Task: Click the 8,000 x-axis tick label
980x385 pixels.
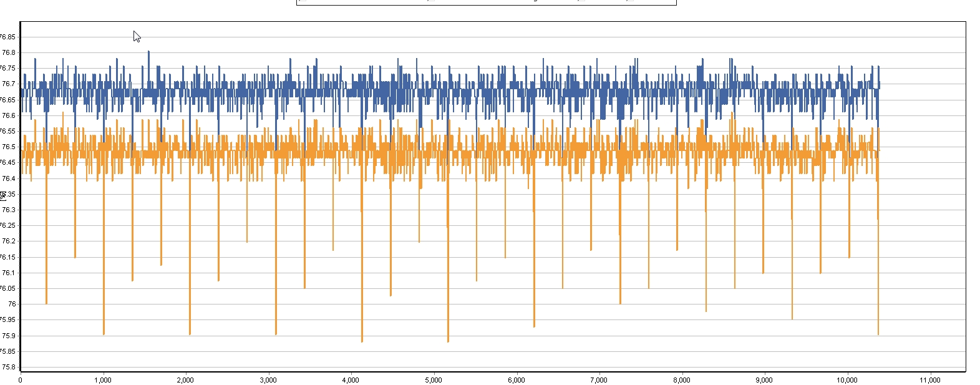Action: [682, 380]
